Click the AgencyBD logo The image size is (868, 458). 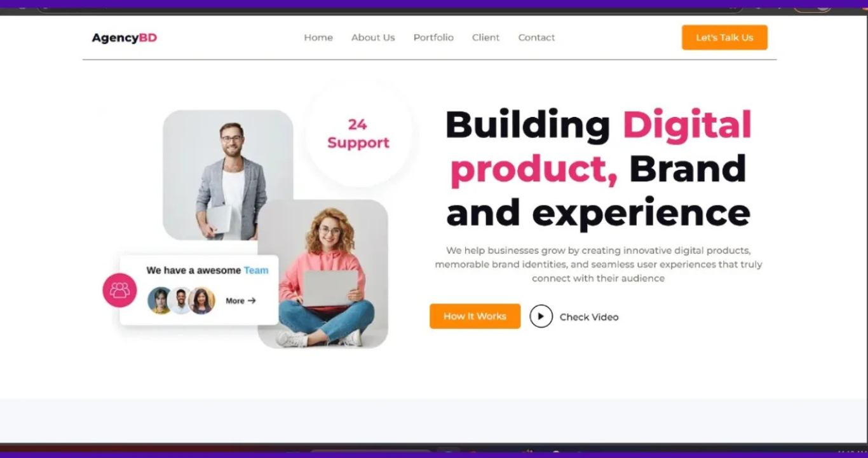tap(124, 38)
